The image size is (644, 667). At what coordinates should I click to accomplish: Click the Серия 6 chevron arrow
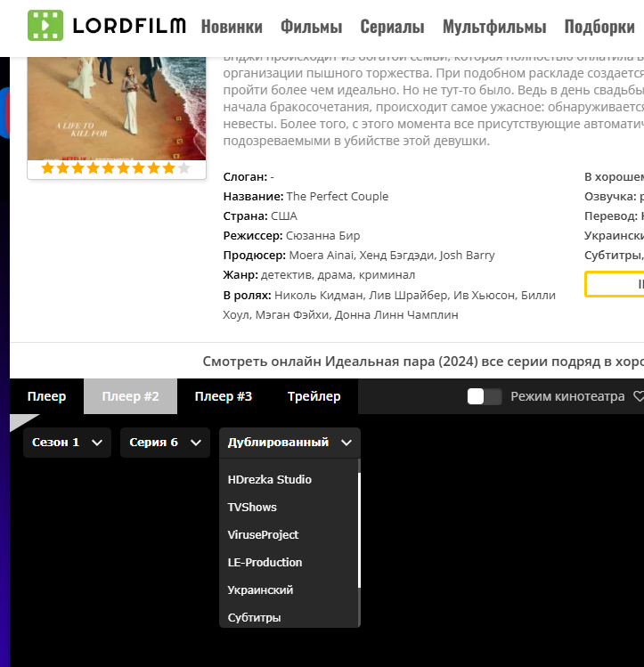pyautogui.click(x=196, y=443)
